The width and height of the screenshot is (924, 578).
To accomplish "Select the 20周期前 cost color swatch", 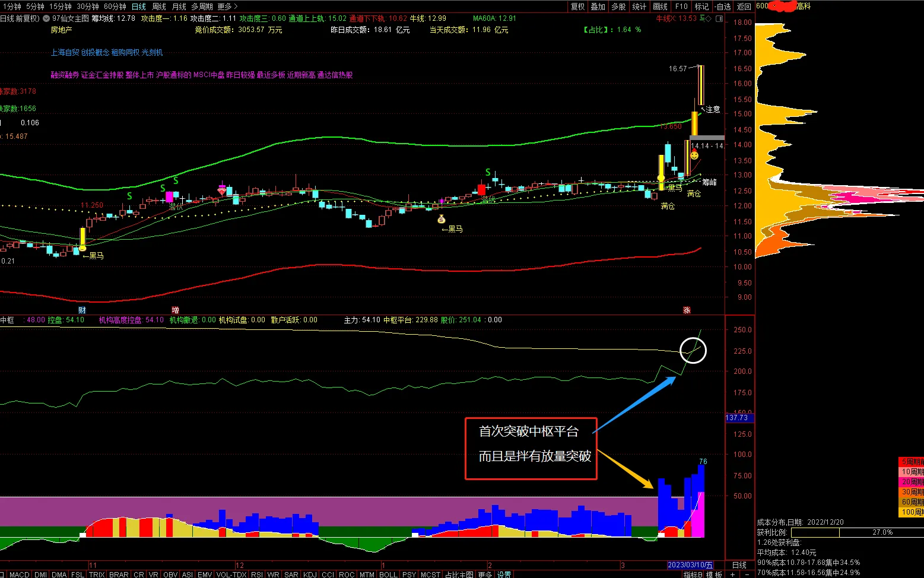I will [912, 482].
